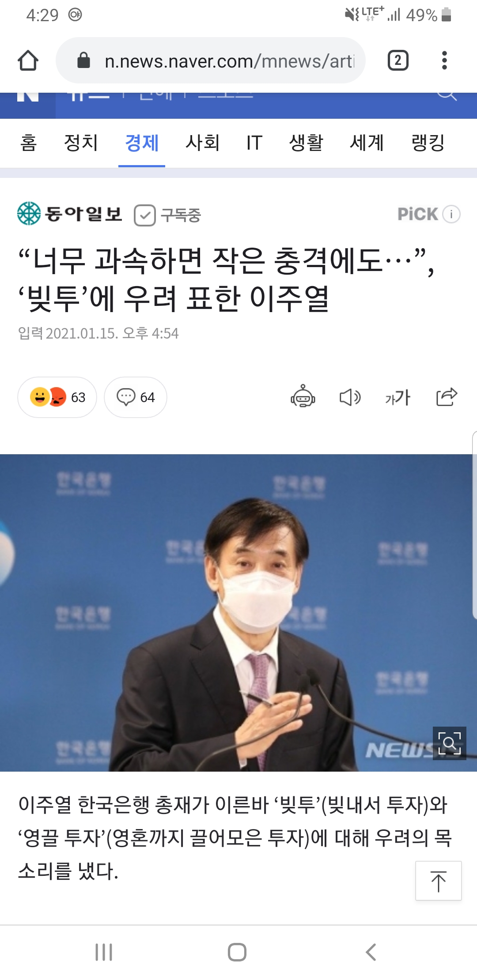Change the font size with 가가 icon
Image resolution: width=477 pixels, height=980 pixels.
coord(398,397)
